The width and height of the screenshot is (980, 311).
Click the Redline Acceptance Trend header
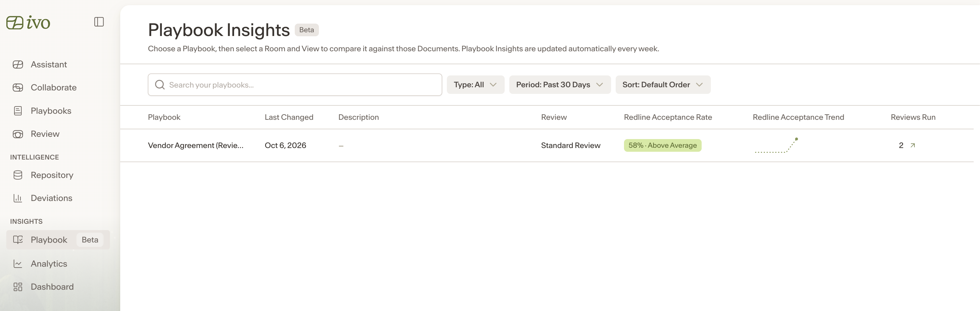click(x=798, y=117)
